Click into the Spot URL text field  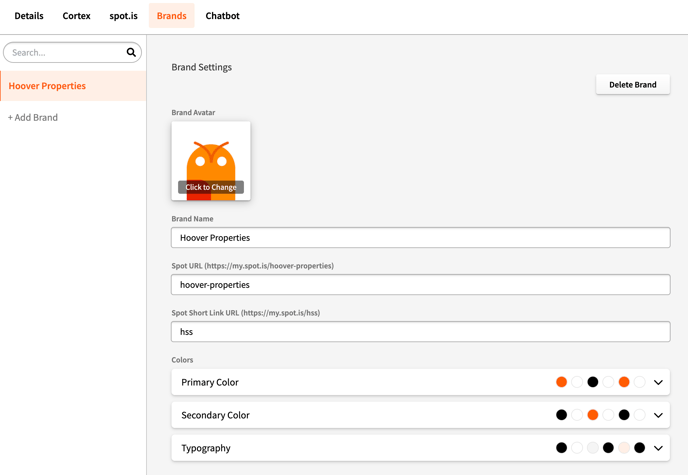(420, 285)
